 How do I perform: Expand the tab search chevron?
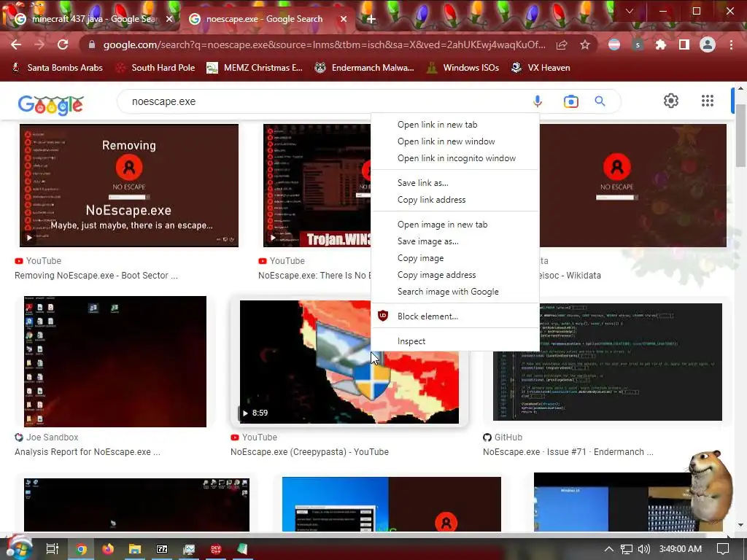[630, 11]
